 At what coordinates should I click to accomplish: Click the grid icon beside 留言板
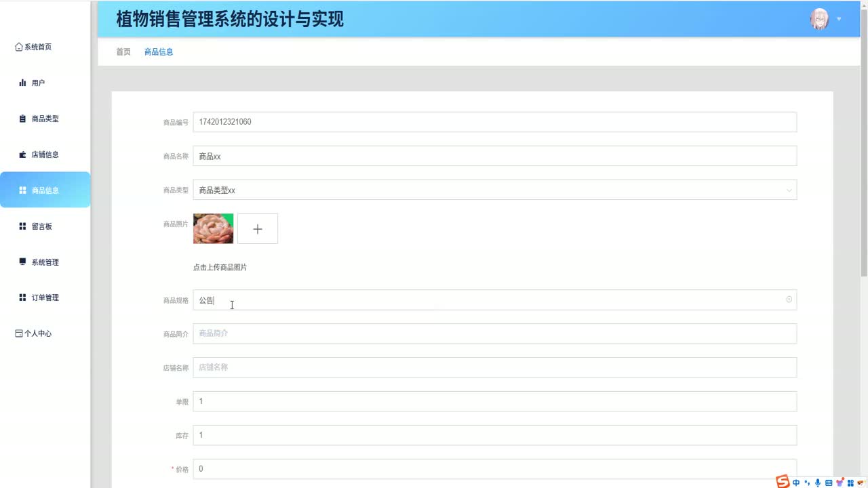pyautogui.click(x=22, y=226)
